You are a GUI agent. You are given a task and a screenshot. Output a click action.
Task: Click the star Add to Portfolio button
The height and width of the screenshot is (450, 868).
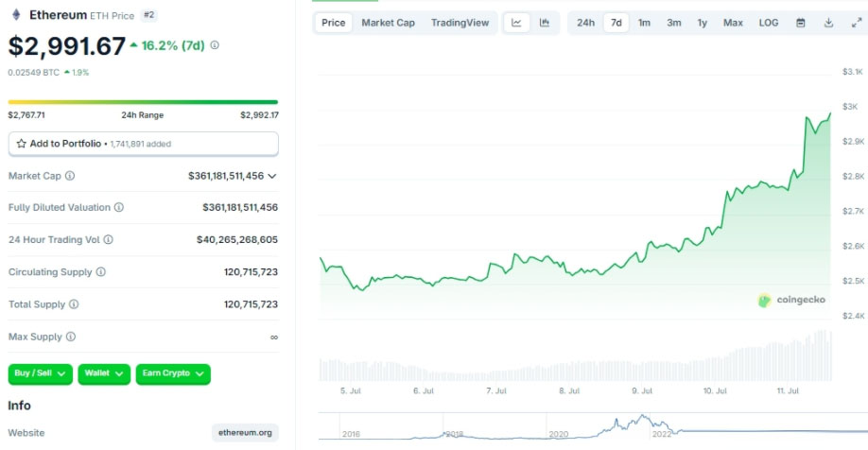[x=143, y=144]
